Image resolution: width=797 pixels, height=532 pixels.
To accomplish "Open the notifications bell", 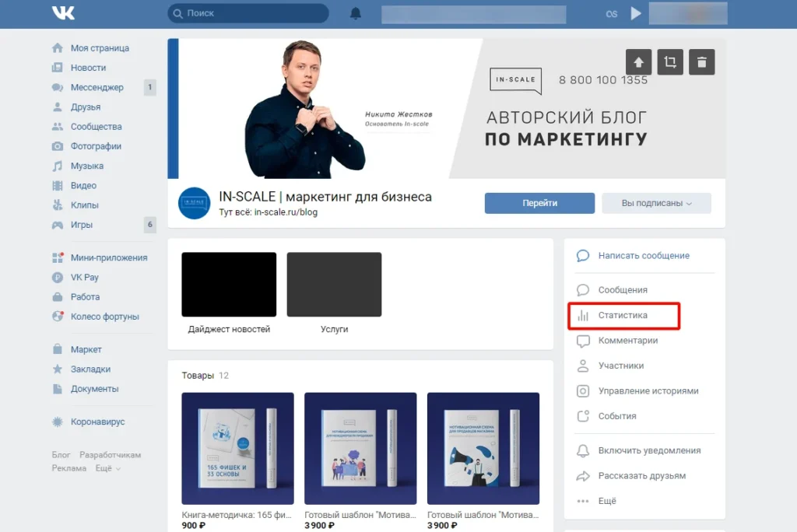I will click(355, 13).
